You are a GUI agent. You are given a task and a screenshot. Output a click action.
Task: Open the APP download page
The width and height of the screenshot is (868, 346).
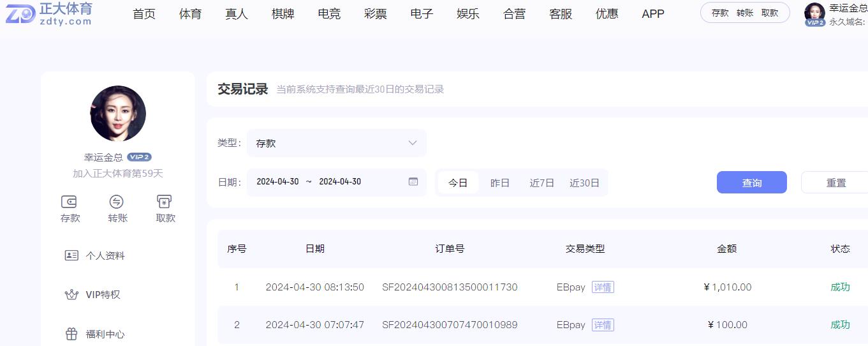(x=653, y=14)
